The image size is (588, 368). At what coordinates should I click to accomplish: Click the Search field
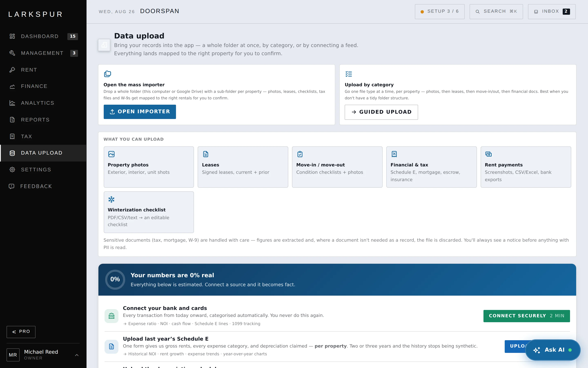[496, 11]
